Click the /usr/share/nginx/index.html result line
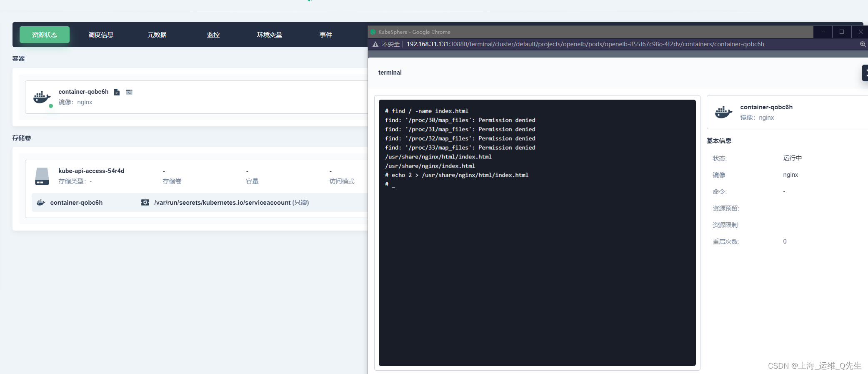This screenshot has height=374, width=868. pos(430,166)
